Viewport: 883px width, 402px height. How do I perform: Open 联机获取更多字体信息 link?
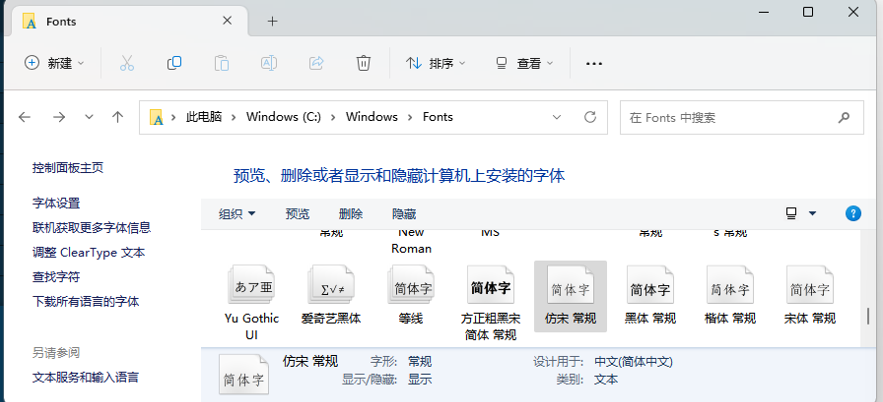[92, 228]
